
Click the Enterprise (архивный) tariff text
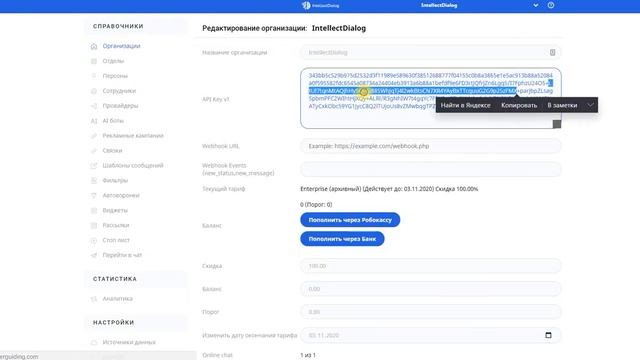pyautogui.click(x=389, y=189)
